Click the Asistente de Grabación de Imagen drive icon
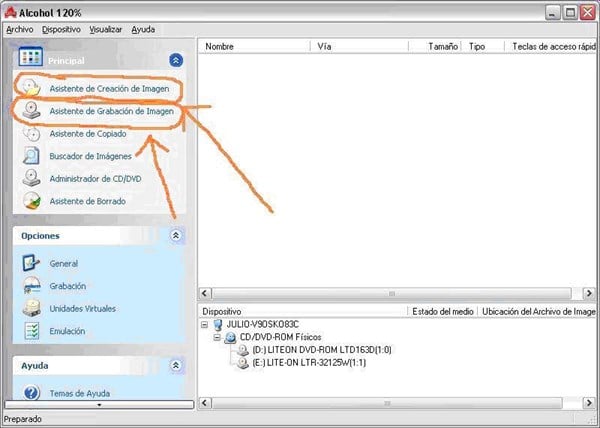 point(31,111)
